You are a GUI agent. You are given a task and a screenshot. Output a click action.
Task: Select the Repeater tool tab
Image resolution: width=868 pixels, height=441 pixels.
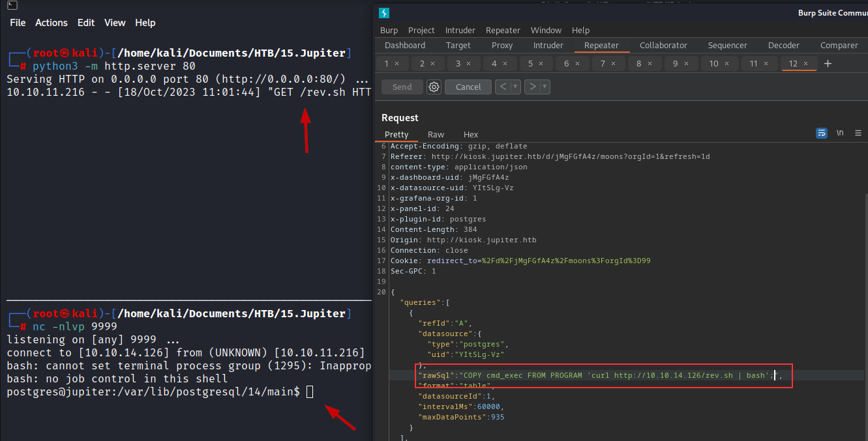(x=601, y=46)
